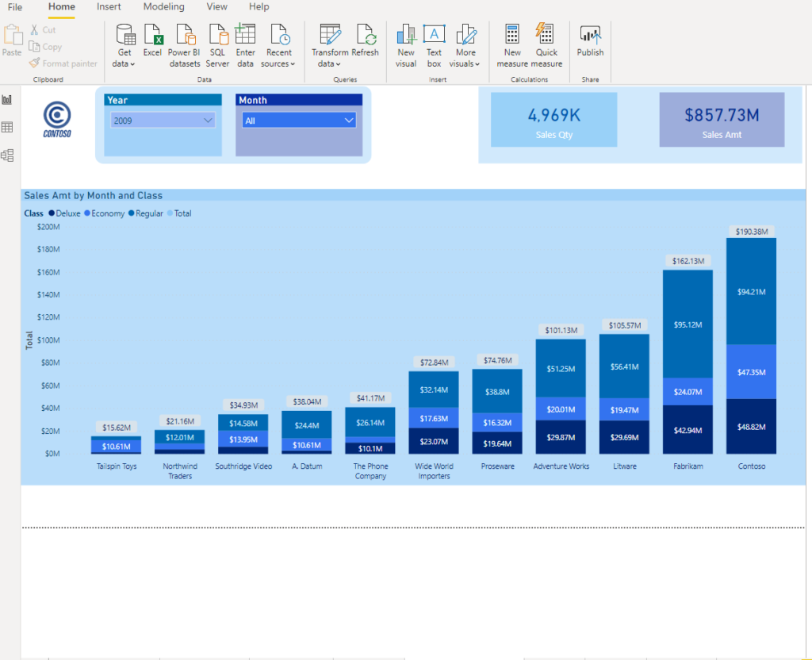The image size is (812, 660).
Task: Switch to Data view in sidebar
Action: [7, 128]
